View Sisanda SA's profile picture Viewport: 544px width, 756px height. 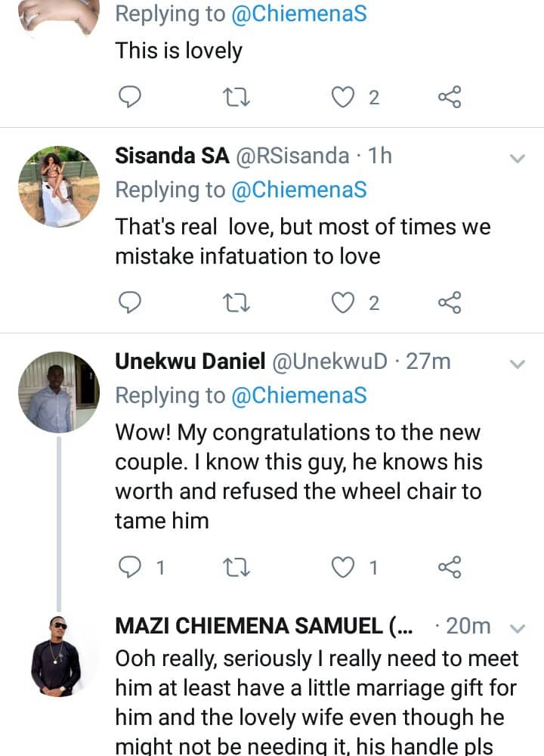click(x=58, y=186)
